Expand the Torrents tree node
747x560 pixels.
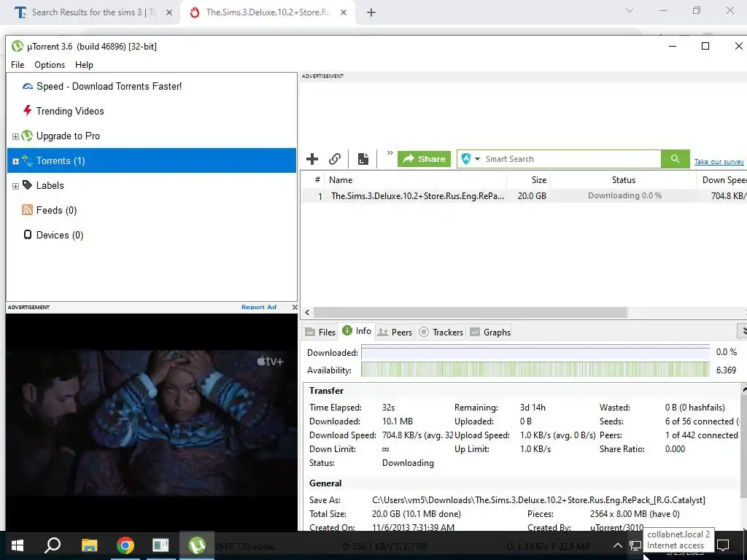pyautogui.click(x=15, y=161)
